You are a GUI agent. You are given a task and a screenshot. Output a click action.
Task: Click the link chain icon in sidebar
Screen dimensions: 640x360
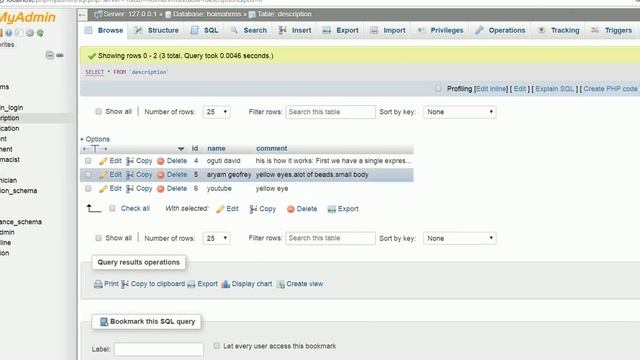[x=60, y=55]
